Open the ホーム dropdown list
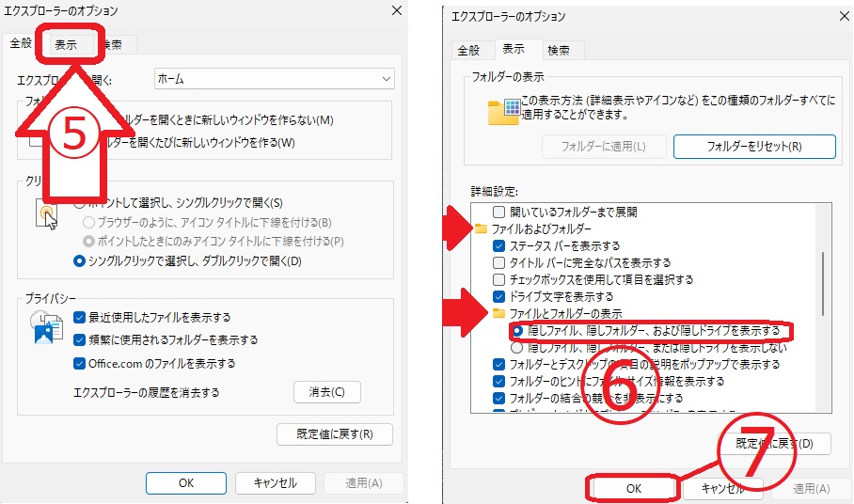 [x=274, y=79]
